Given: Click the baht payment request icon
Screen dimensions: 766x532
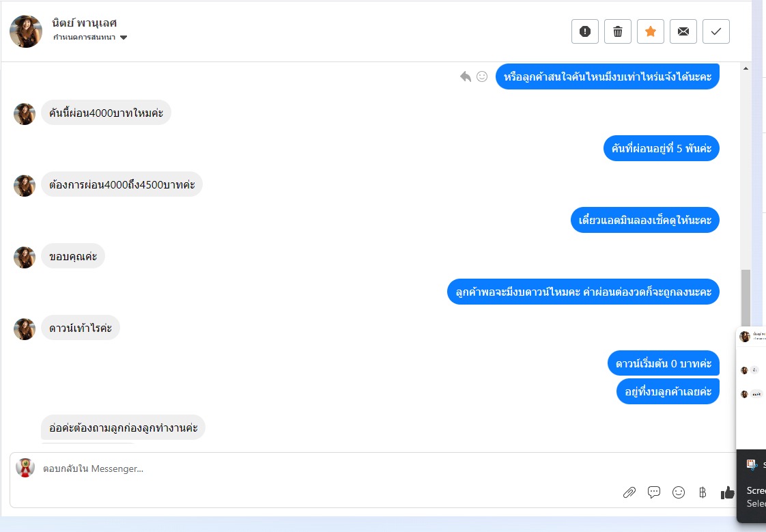Looking at the screenshot, I should [x=703, y=492].
